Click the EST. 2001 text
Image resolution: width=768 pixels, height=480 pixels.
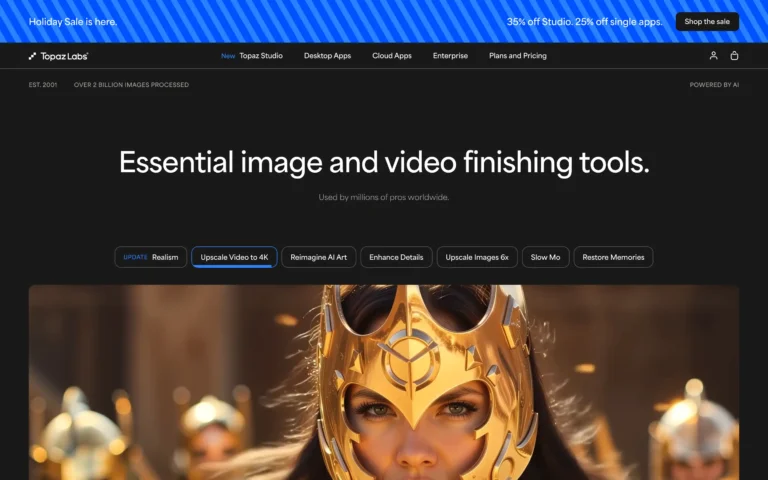43,85
